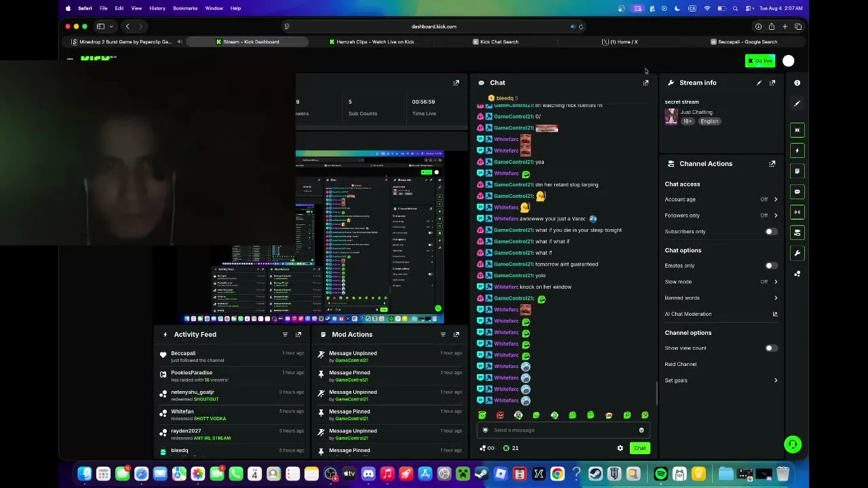Open the profile avatar menu
This screenshot has width=868, height=488.
[x=788, y=61]
